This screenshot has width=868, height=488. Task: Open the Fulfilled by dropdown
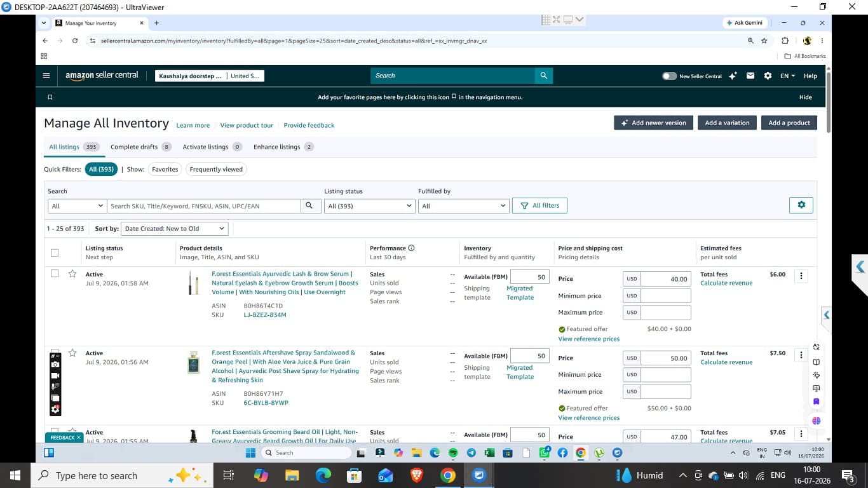tap(463, 206)
